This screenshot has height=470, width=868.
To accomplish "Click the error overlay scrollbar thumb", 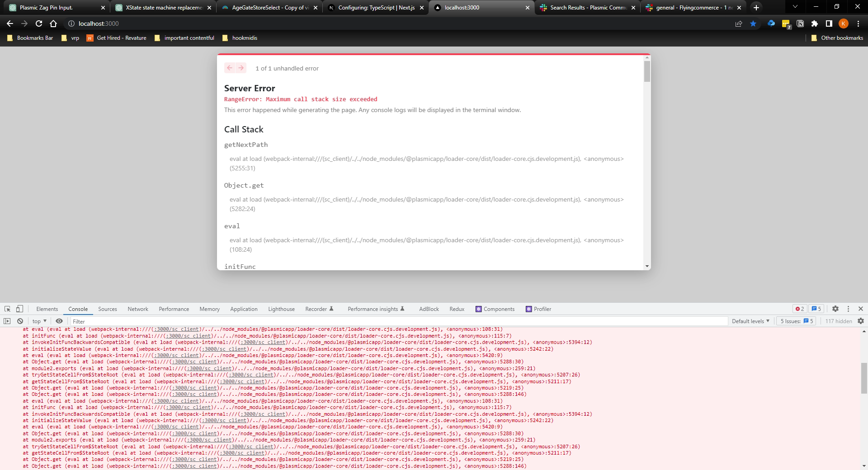I will 647,71.
